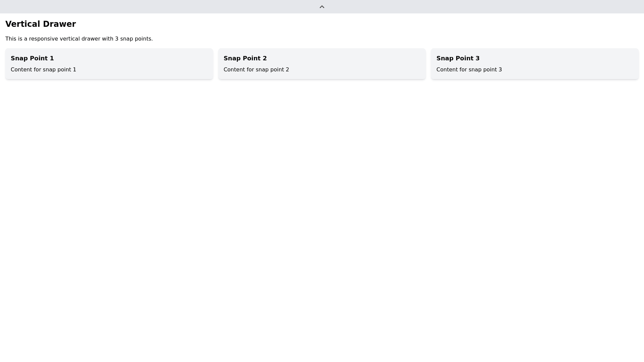Click the word "responsive" in the description
The width and height of the screenshot is (644, 362).
[43, 39]
